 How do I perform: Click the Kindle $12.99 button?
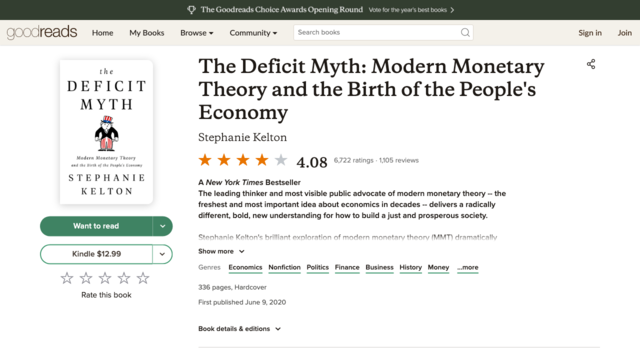pyautogui.click(x=96, y=254)
